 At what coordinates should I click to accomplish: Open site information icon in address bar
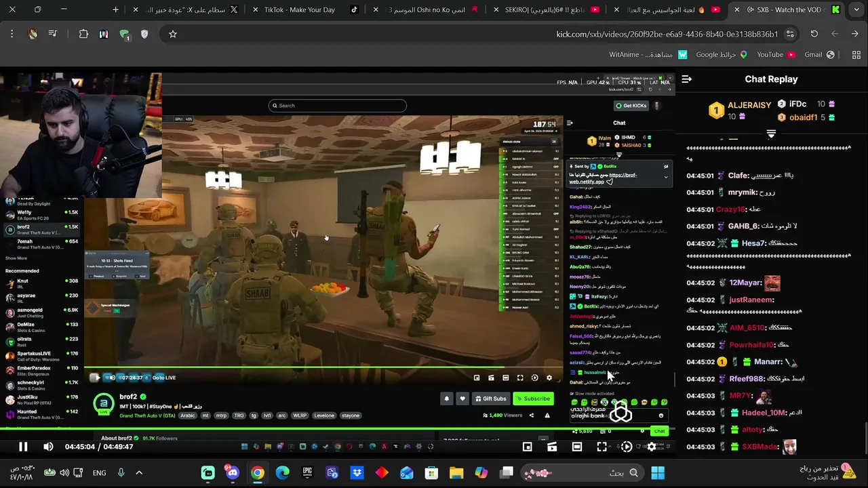point(790,34)
